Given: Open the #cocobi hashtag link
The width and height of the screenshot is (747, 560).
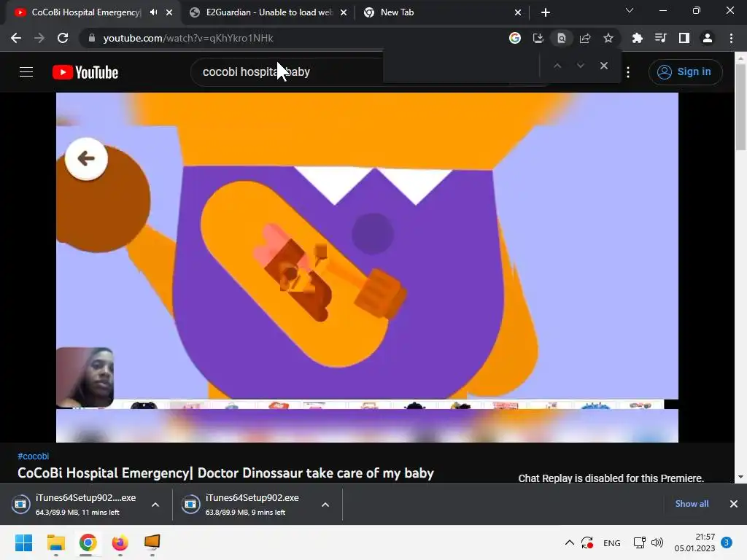Looking at the screenshot, I should pos(34,456).
